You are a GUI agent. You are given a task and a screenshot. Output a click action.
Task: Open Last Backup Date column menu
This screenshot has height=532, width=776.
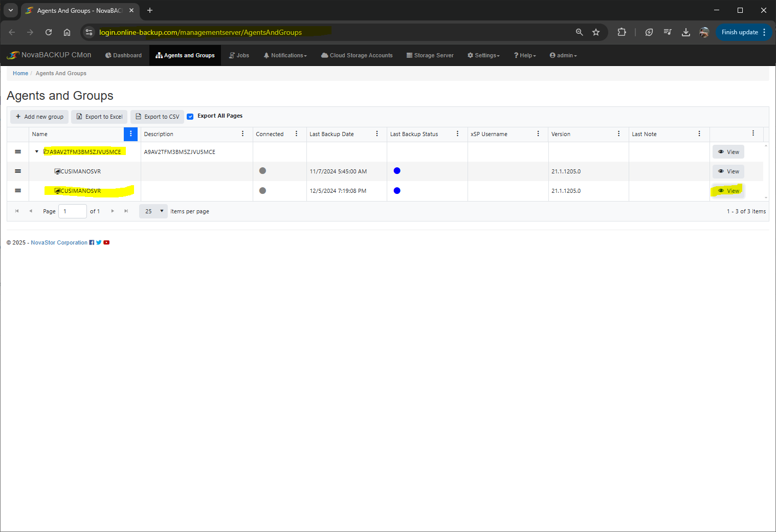(x=377, y=134)
